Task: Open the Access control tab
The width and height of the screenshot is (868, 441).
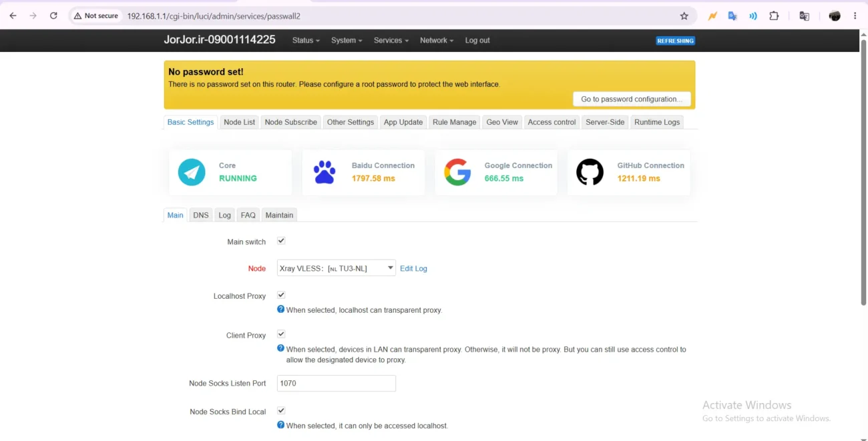Action: point(552,122)
